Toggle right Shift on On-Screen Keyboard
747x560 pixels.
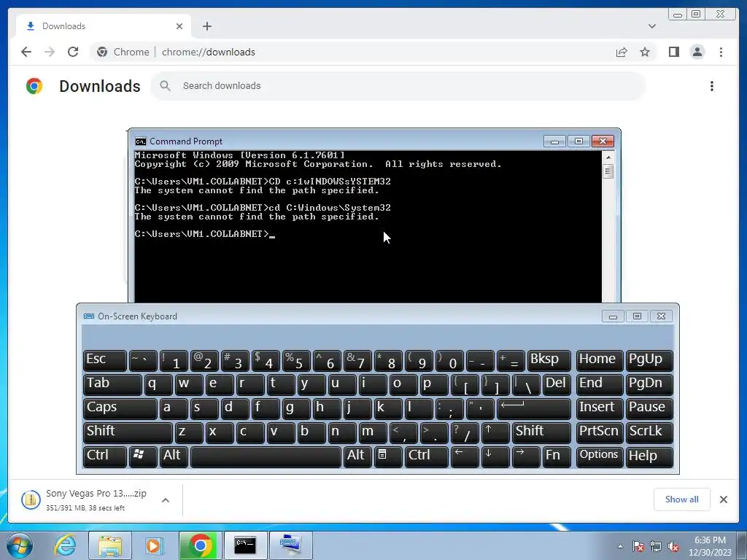[x=542, y=432]
